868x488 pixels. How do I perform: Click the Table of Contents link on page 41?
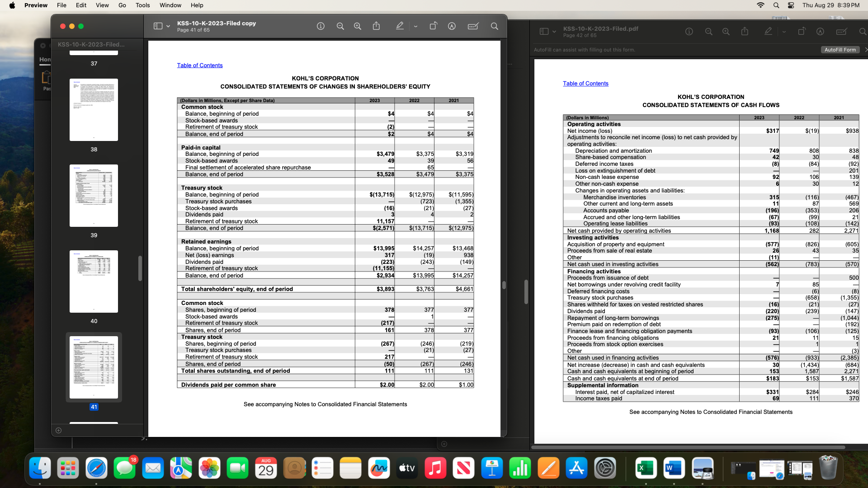(199, 66)
